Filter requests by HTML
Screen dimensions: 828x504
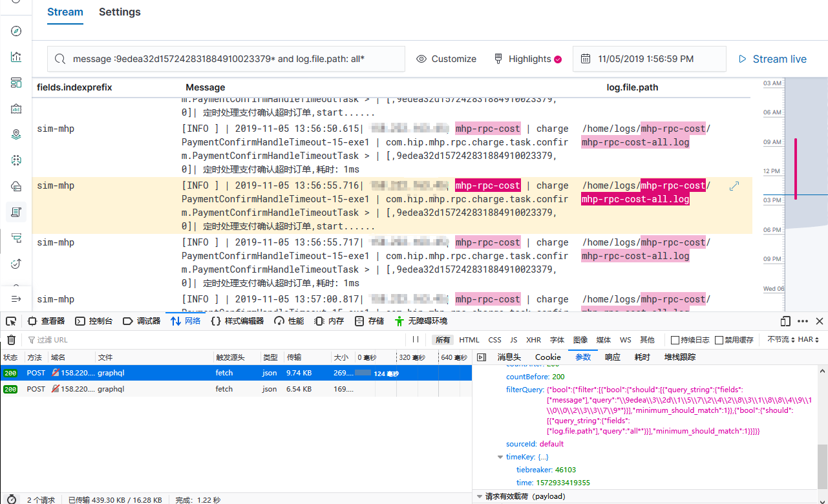pos(469,340)
